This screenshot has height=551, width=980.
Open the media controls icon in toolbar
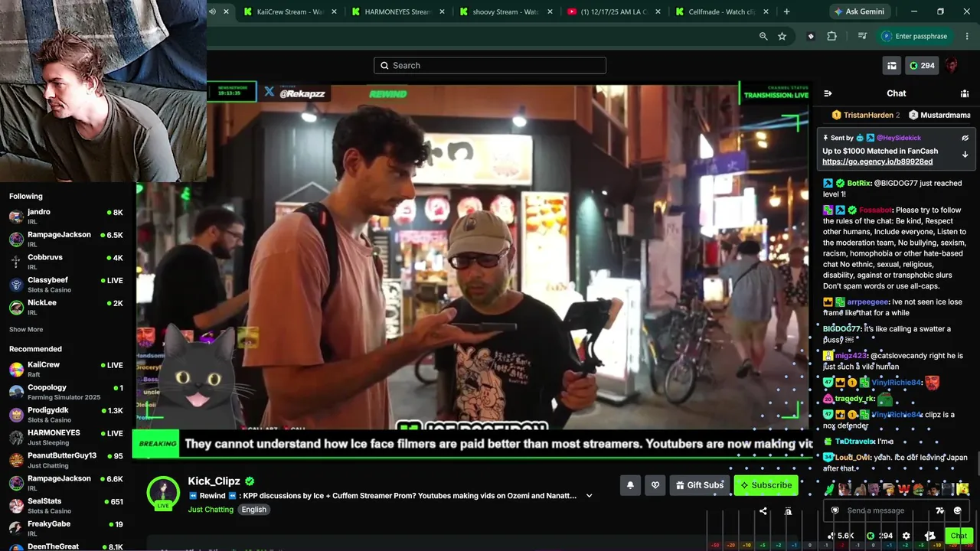pos(862,36)
